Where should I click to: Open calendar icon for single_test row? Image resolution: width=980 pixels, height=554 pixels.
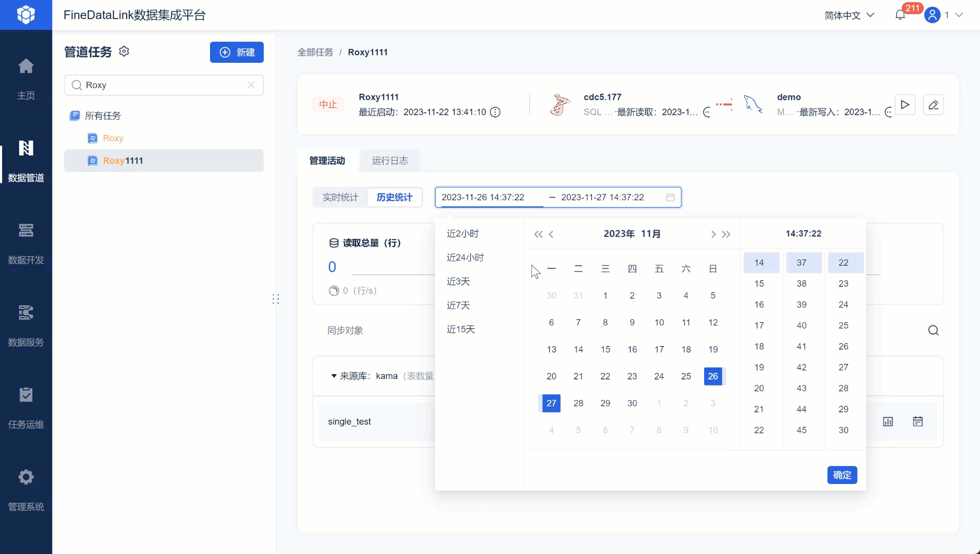(x=918, y=422)
